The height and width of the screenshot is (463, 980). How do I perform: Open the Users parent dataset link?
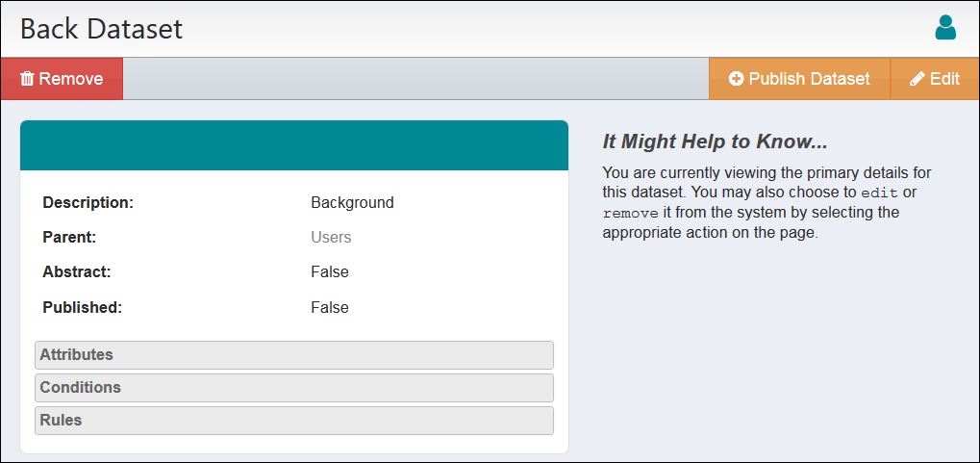331,237
